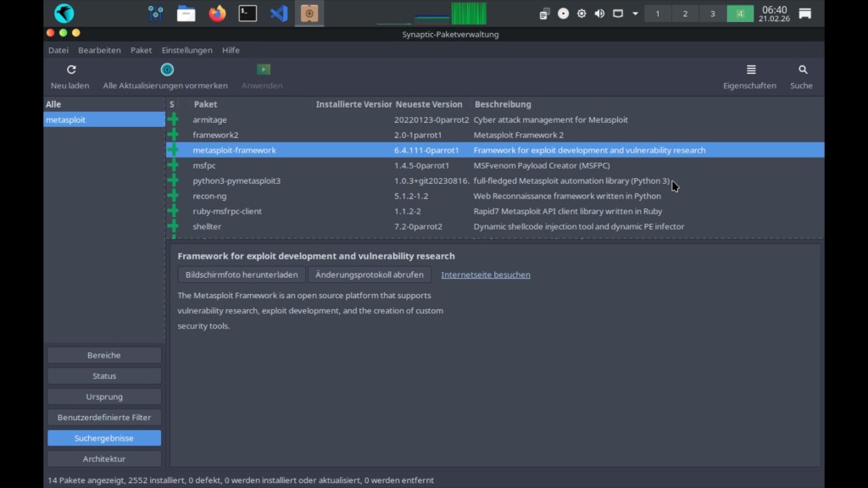Launch Visual Studio Code from panel
868x488 pixels.
pyautogui.click(x=279, y=14)
